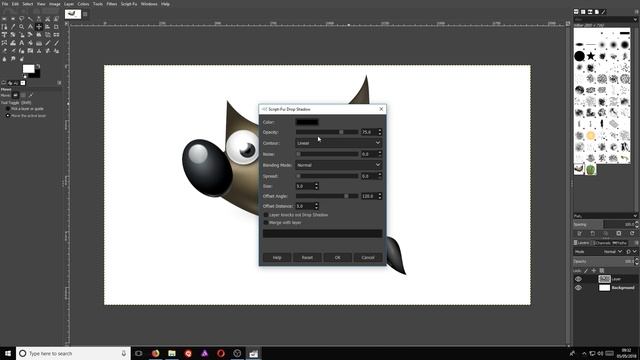Click the lock position cross icon
Viewport: 640px width, 360px height.
(x=594, y=270)
